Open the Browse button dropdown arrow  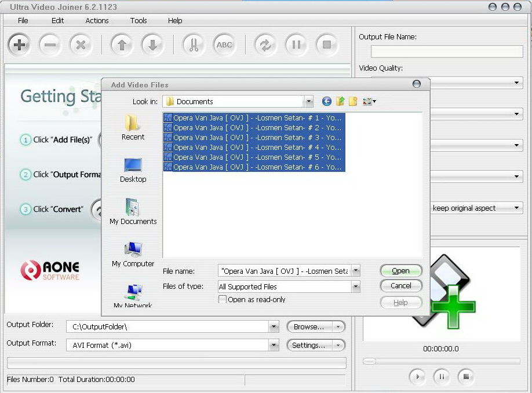click(x=338, y=326)
